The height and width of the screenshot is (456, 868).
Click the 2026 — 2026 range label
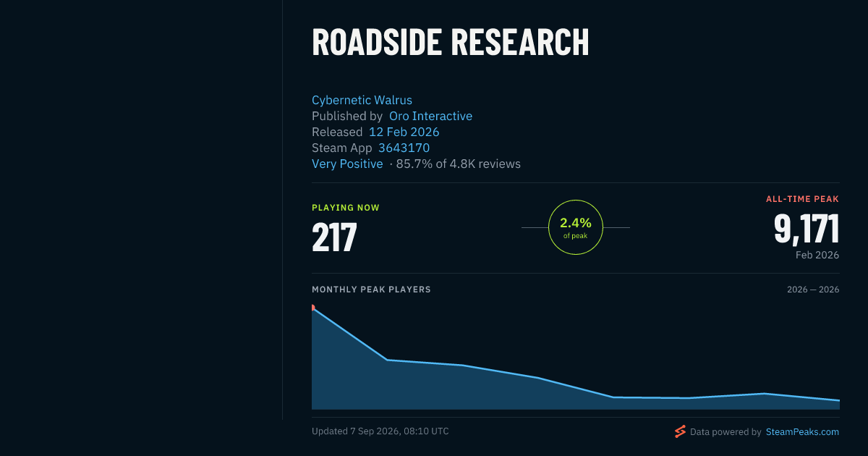(x=813, y=290)
